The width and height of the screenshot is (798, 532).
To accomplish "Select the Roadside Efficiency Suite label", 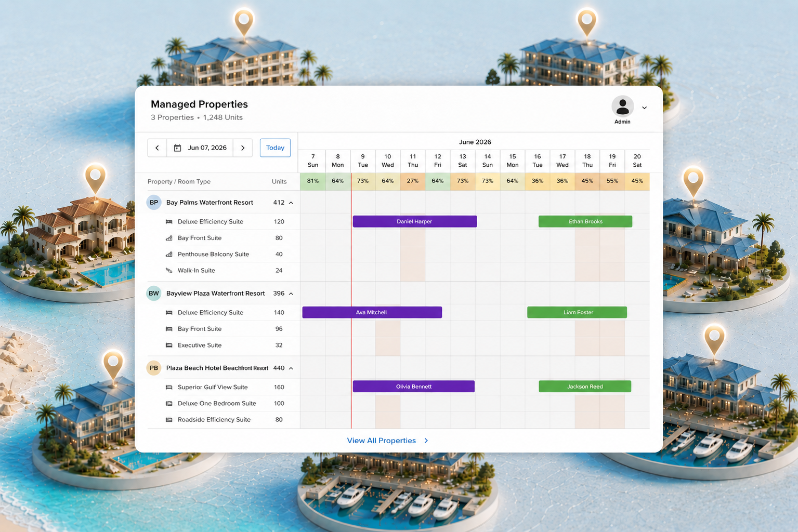I will pyautogui.click(x=214, y=420).
